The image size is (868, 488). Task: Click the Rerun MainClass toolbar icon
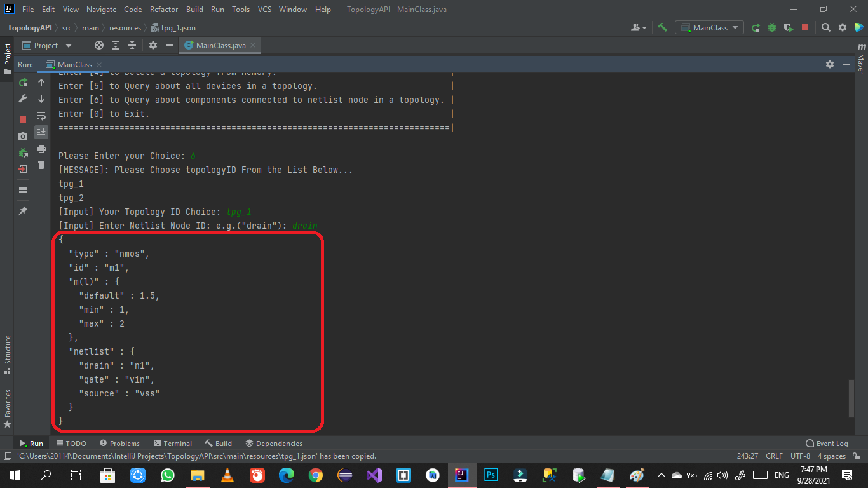(756, 27)
